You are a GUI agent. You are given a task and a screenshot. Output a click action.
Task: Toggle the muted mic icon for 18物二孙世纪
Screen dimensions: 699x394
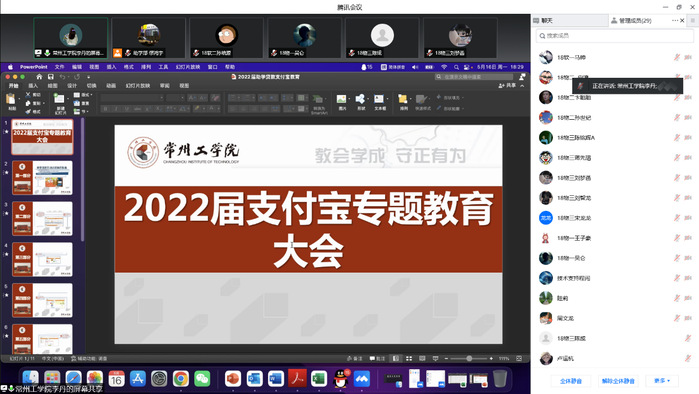677,117
